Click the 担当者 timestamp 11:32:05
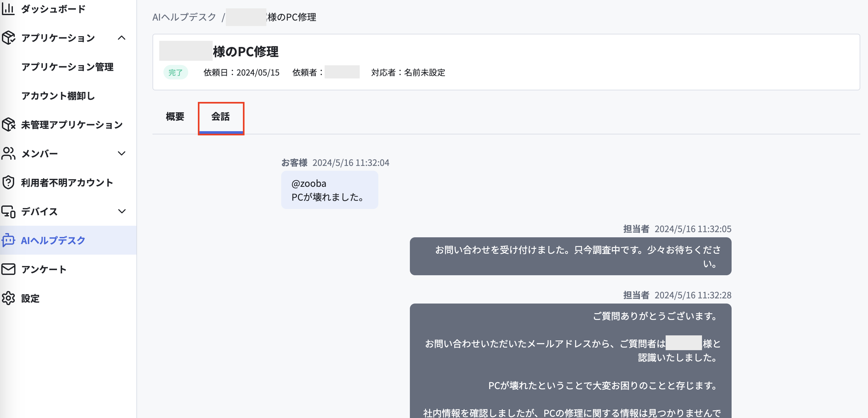This screenshot has width=868, height=418. 693,229
